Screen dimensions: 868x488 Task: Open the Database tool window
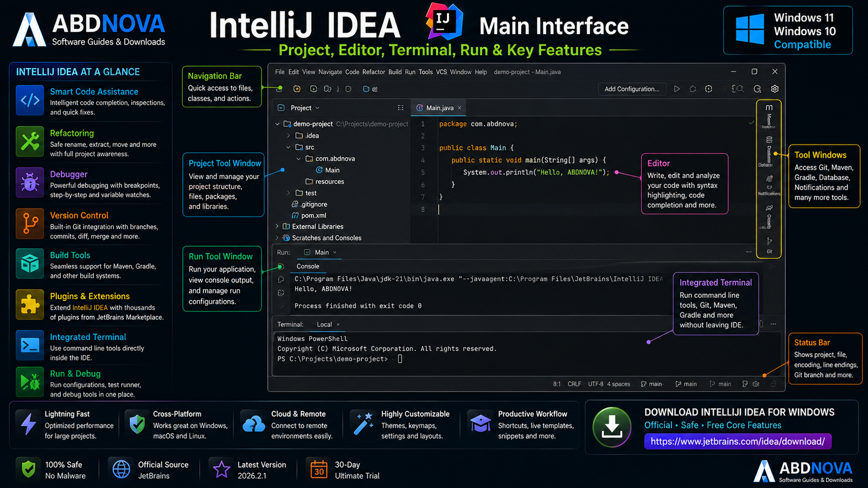769,151
